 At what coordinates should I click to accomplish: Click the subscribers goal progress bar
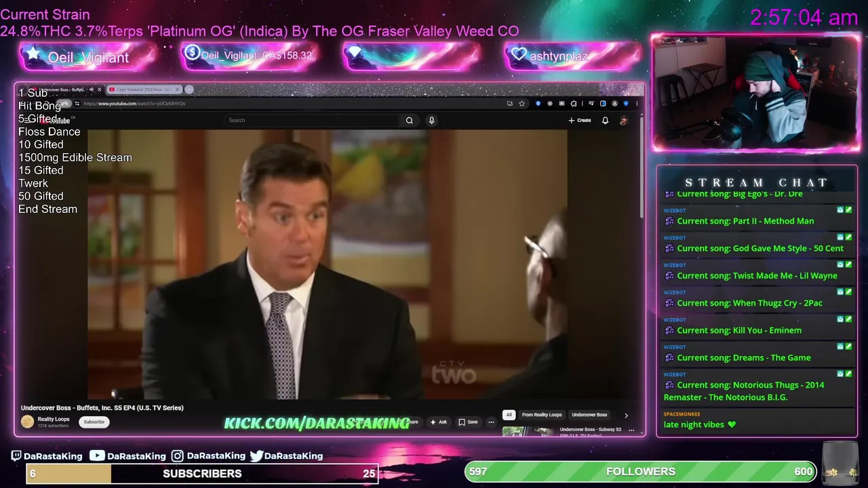click(202, 474)
